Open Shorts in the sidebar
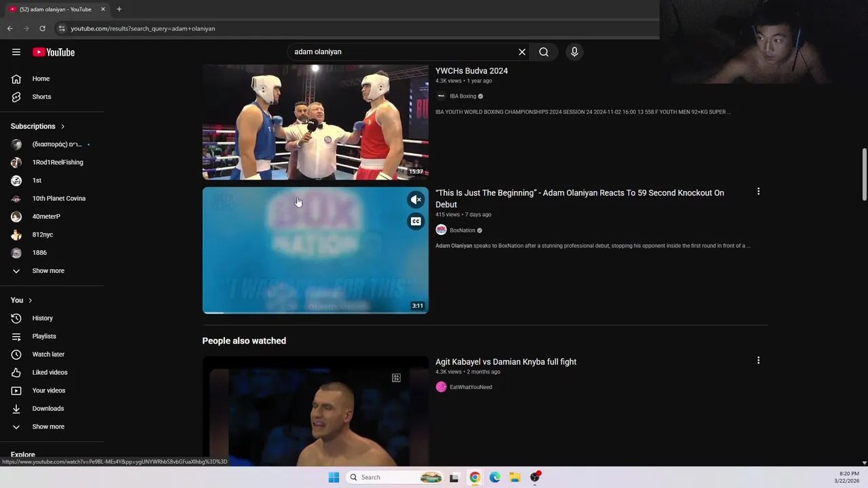Image resolution: width=868 pixels, height=488 pixels. click(x=52, y=97)
